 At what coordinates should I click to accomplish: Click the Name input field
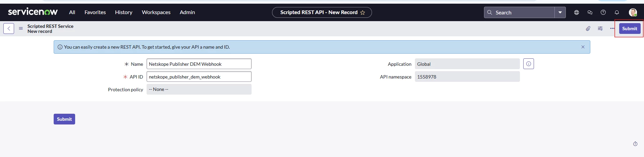[199, 64]
